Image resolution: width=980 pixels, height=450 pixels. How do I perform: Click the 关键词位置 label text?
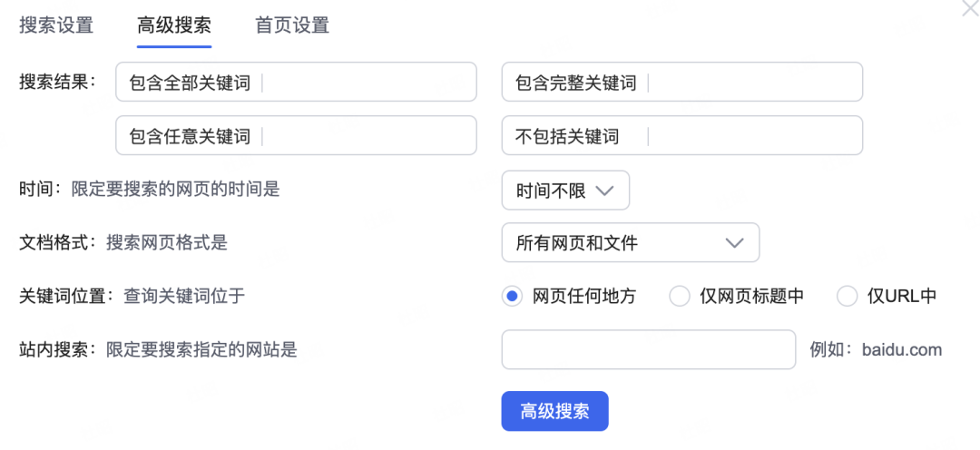click(x=66, y=296)
